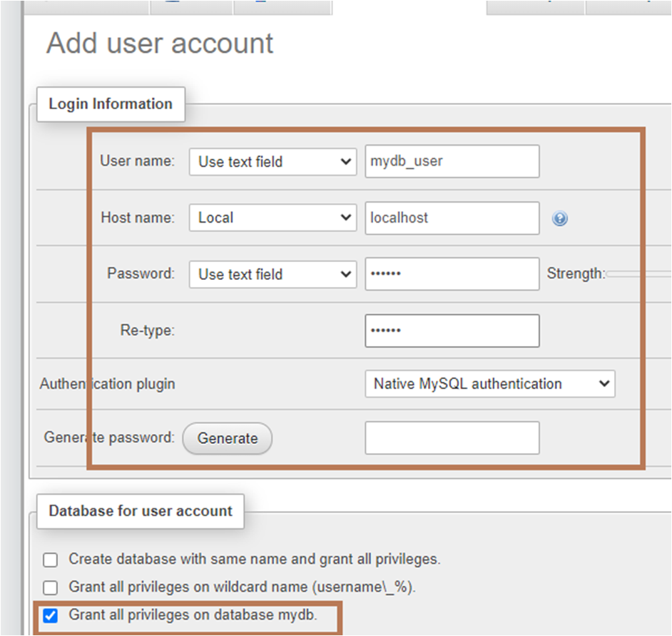Open the User name type dropdown
This screenshot has height=636, width=672.
pyautogui.click(x=273, y=161)
